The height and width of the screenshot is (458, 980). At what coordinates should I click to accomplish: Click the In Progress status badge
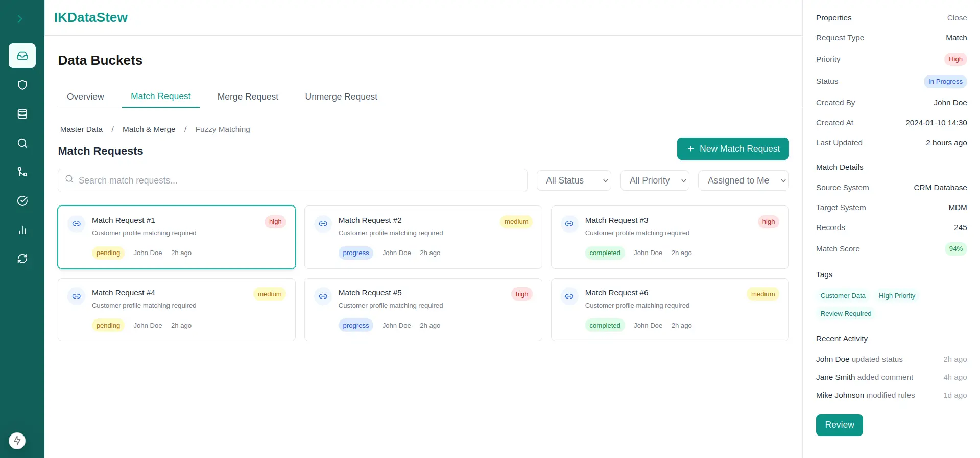coord(945,82)
